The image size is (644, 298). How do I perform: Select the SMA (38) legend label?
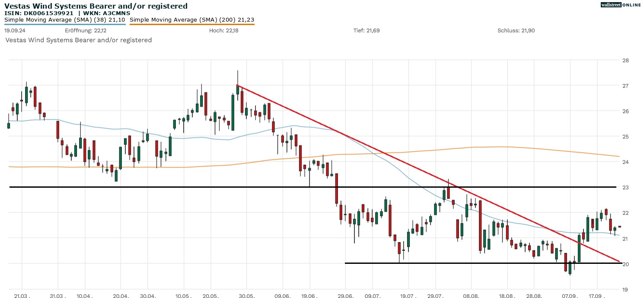pyautogui.click(x=65, y=19)
